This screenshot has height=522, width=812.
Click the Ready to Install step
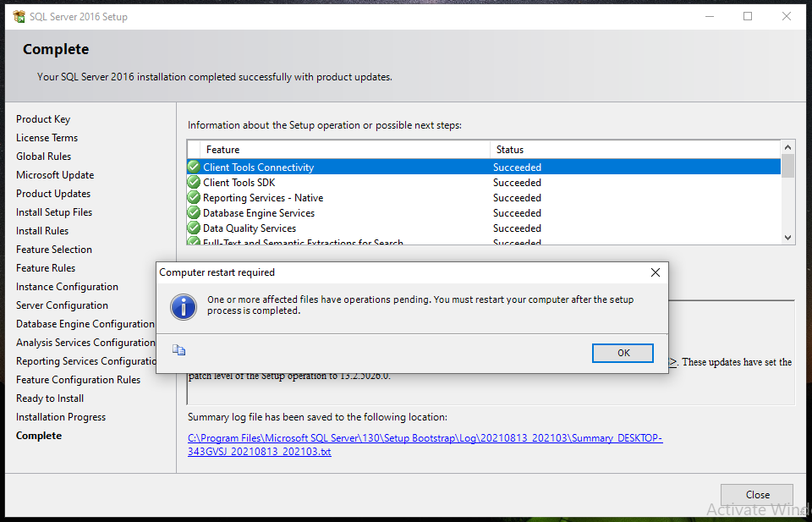point(50,398)
